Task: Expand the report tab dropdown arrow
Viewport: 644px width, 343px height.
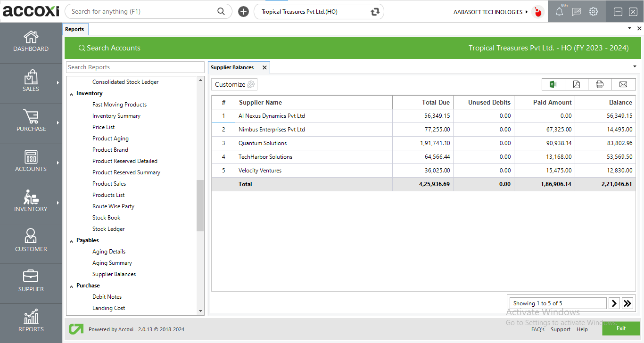Action: point(634,67)
